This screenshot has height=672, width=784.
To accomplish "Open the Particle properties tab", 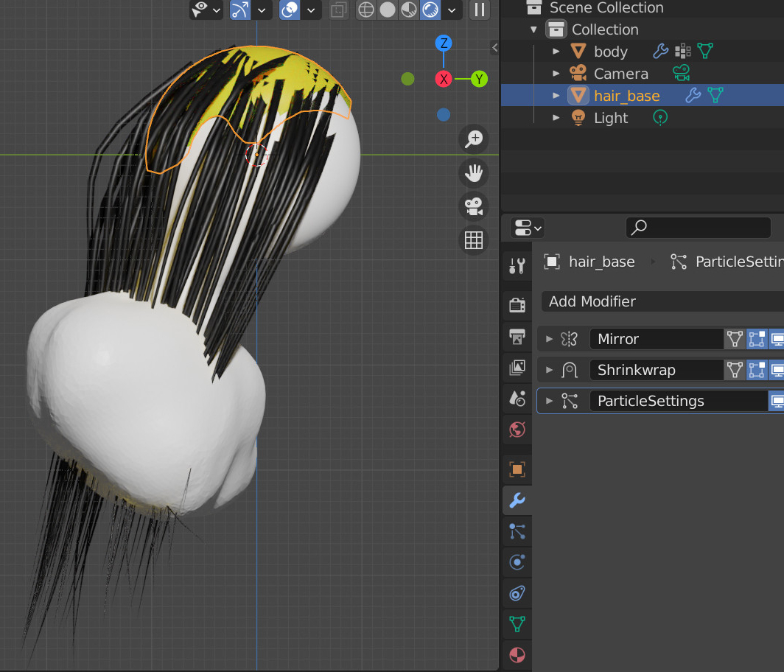I will [x=517, y=531].
